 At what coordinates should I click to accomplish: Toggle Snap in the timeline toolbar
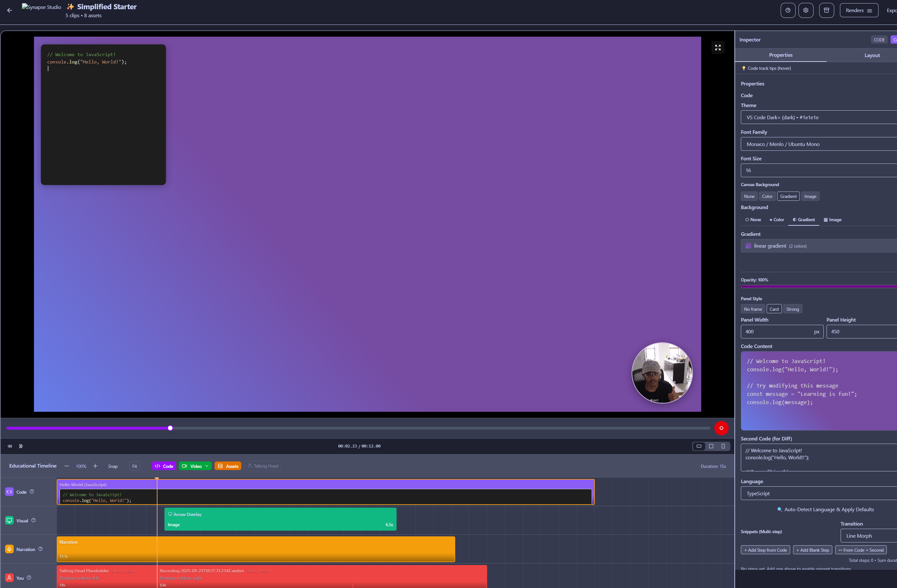pyautogui.click(x=113, y=466)
